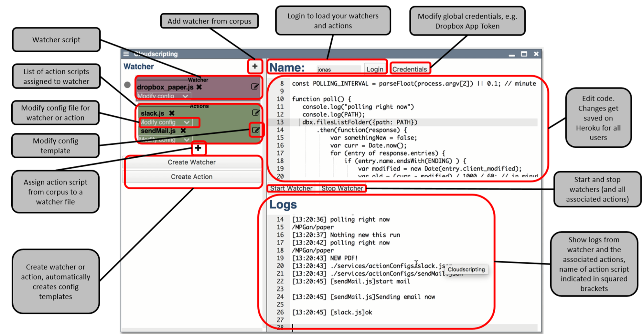Start the watcher

tap(291, 188)
